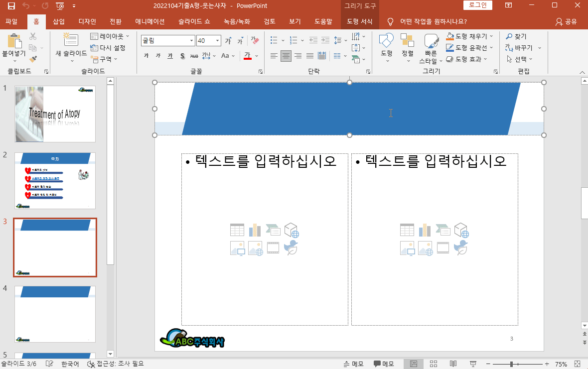Toggle bold formatting

[x=146, y=56]
